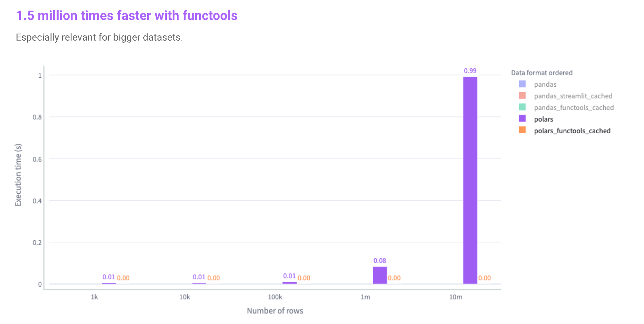The height and width of the screenshot is (324, 644).
Task: Click the 'Number of rows' axis title
Action: [x=275, y=311]
